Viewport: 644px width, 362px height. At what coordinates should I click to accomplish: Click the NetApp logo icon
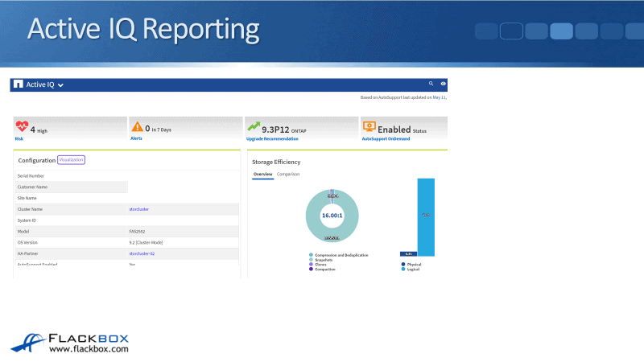coord(19,84)
